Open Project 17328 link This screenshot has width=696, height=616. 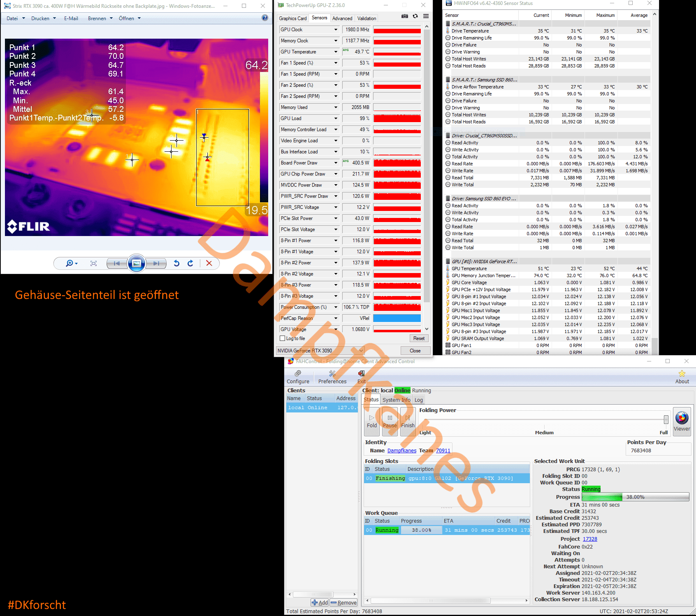tap(590, 539)
